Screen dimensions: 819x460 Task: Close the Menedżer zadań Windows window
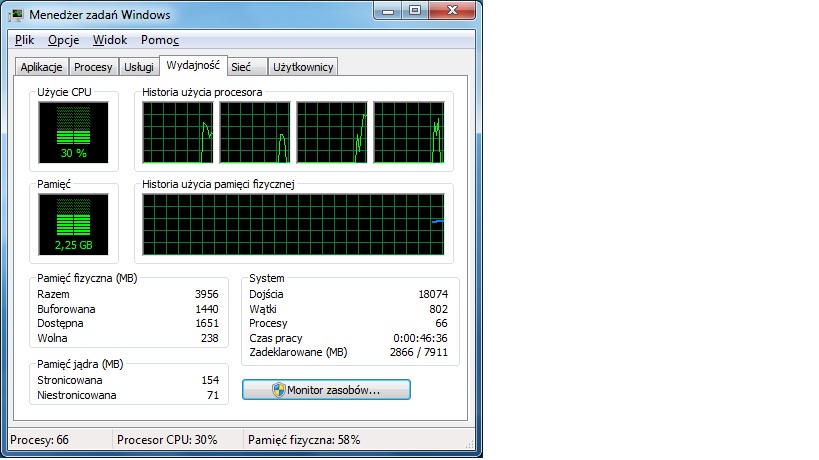pyautogui.click(x=452, y=10)
